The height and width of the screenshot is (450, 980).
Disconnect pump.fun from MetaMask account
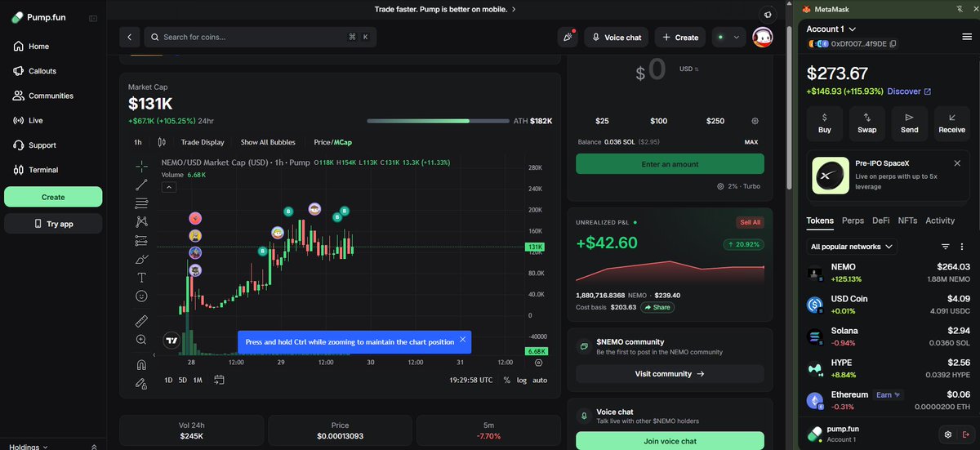click(966, 434)
